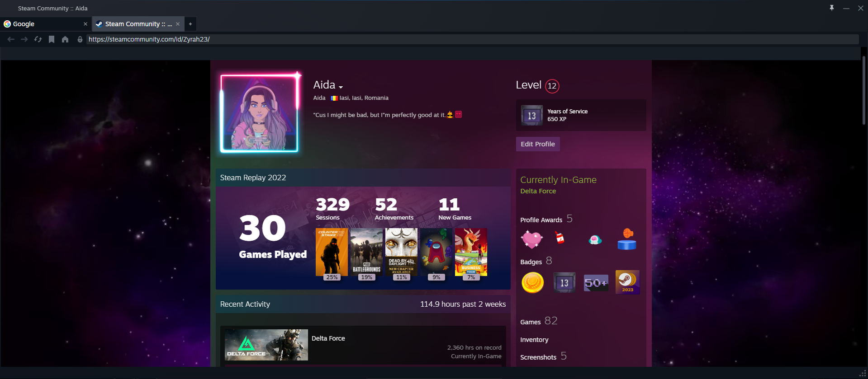Pin the window using the pin icon
This screenshot has width=868, height=379.
point(831,8)
